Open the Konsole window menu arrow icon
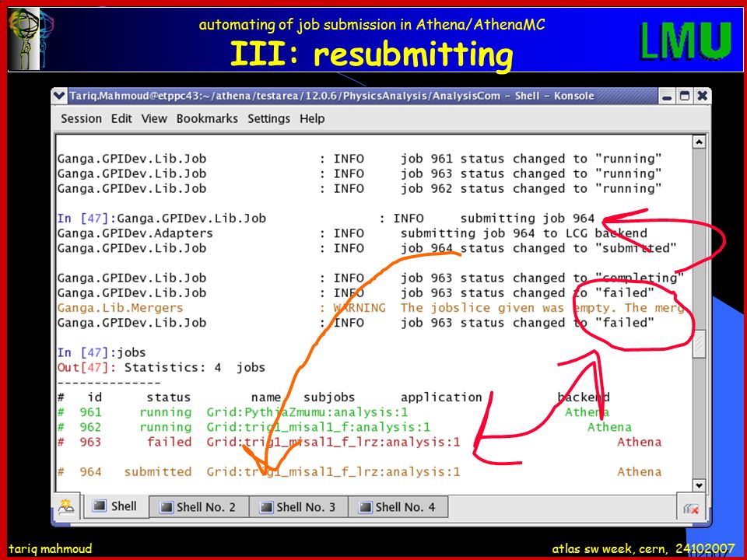This screenshot has width=747, height=560. [59, 96]
